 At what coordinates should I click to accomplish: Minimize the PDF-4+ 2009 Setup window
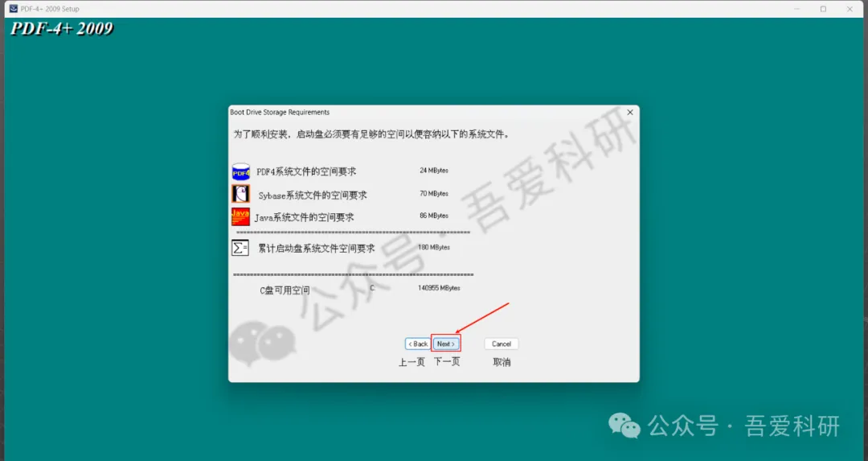(x=797, y=9)
